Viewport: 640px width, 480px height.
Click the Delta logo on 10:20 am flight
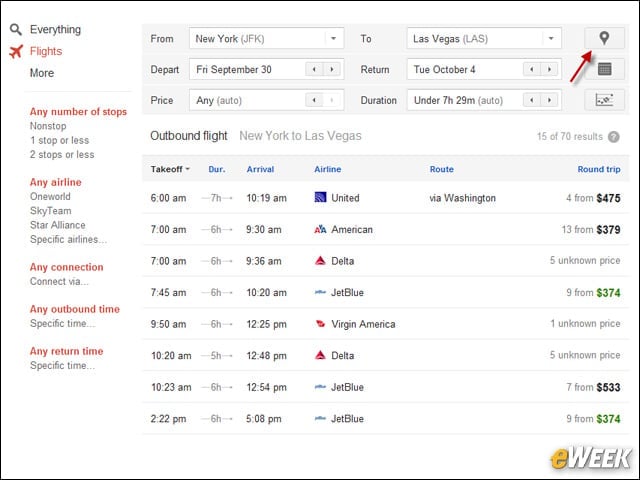tap(320, 355)
